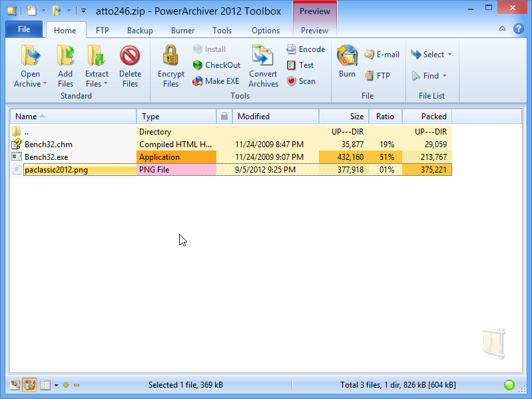Click the help question mark icon
This screenshot has height=399, width=532.
(518, 29)
